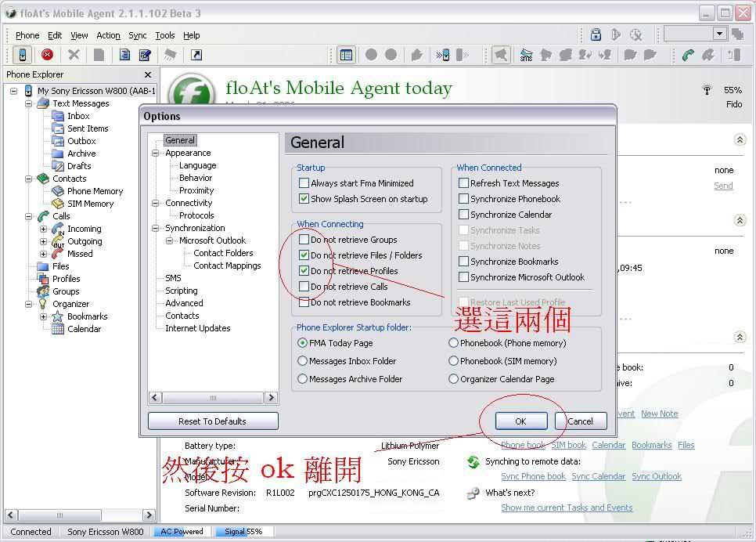Collapse Connectivity node in Options tree
Image resolution: width=756 pixels, height=542 pixels.
coord(155,203)
